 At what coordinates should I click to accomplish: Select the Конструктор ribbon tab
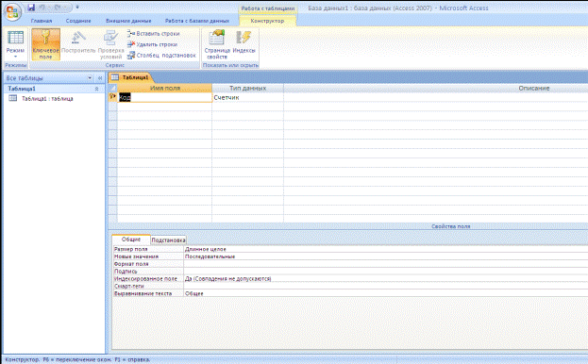pyautogui.click(x=267, y=21)
